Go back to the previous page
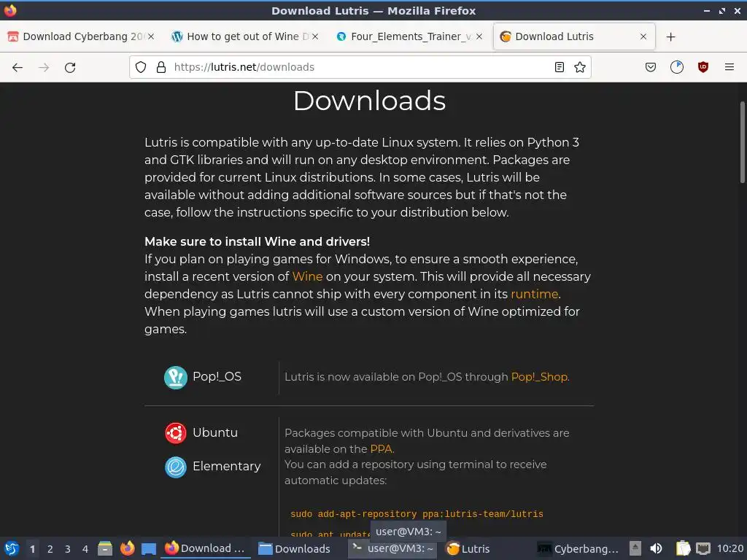This screenshot has height=560, width=747. click(x=18, y=67)
